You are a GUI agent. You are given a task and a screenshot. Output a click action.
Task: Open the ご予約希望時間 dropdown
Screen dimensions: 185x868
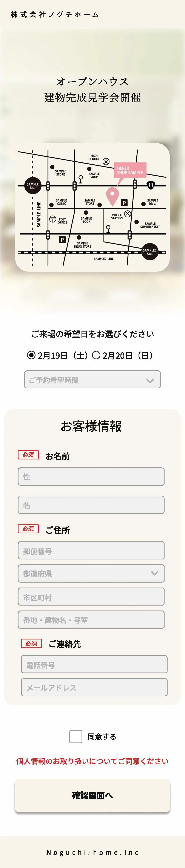click(92, 379)
